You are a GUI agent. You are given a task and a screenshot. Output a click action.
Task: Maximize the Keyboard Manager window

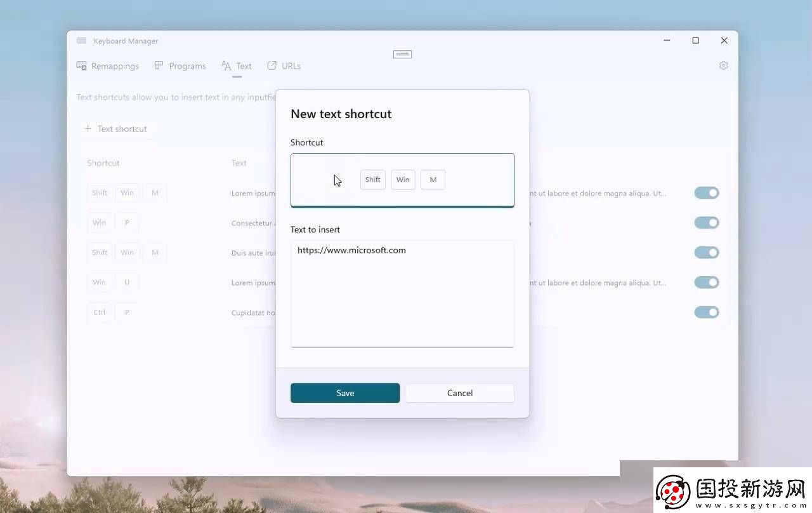[x=695, y=41]
